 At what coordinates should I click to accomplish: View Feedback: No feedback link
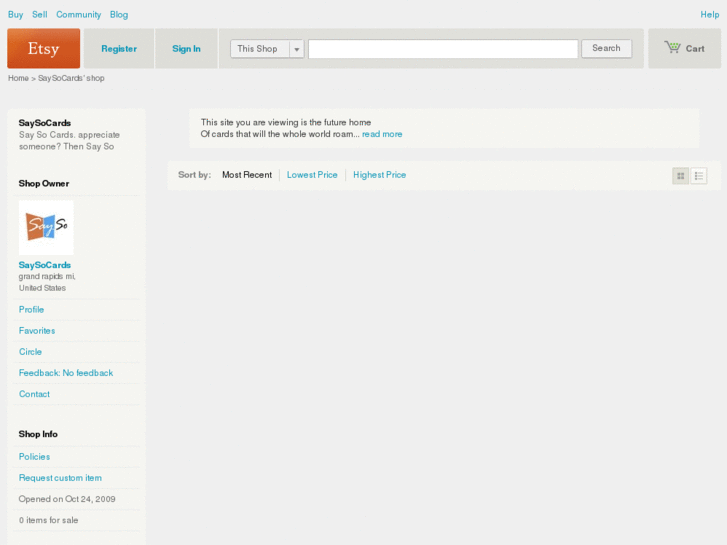(66, 373)
